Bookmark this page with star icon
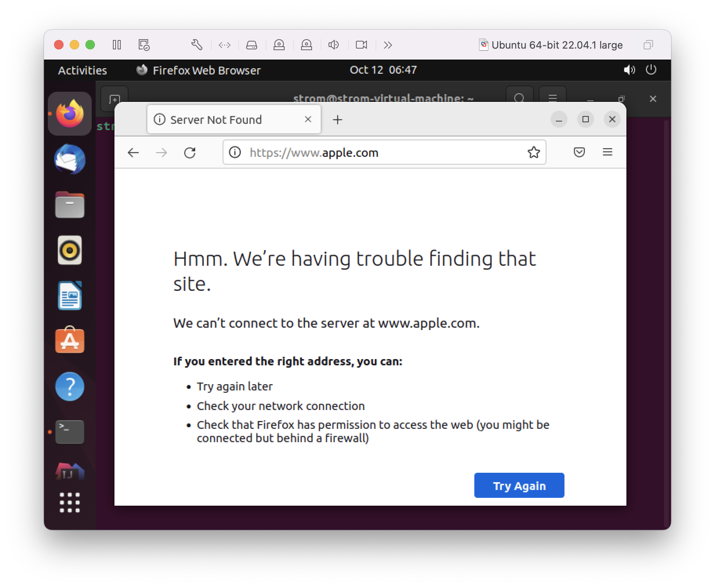The image size is (715, 588). 534,152
